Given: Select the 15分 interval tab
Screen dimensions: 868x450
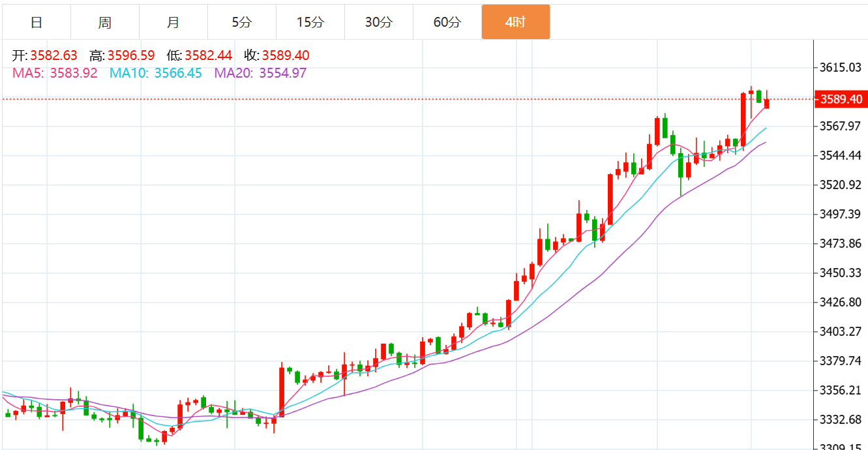Looking at the screenshot, I should tap(310, 22).
